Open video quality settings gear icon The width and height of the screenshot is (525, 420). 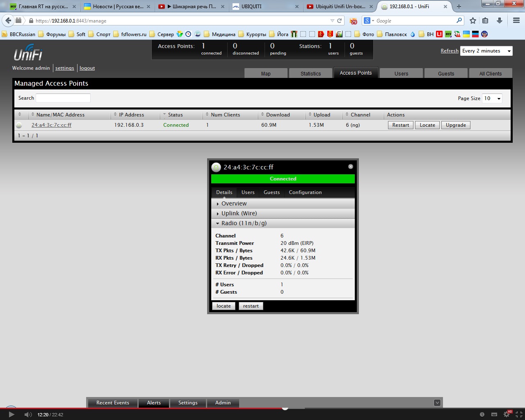click(x=507, y=415)
